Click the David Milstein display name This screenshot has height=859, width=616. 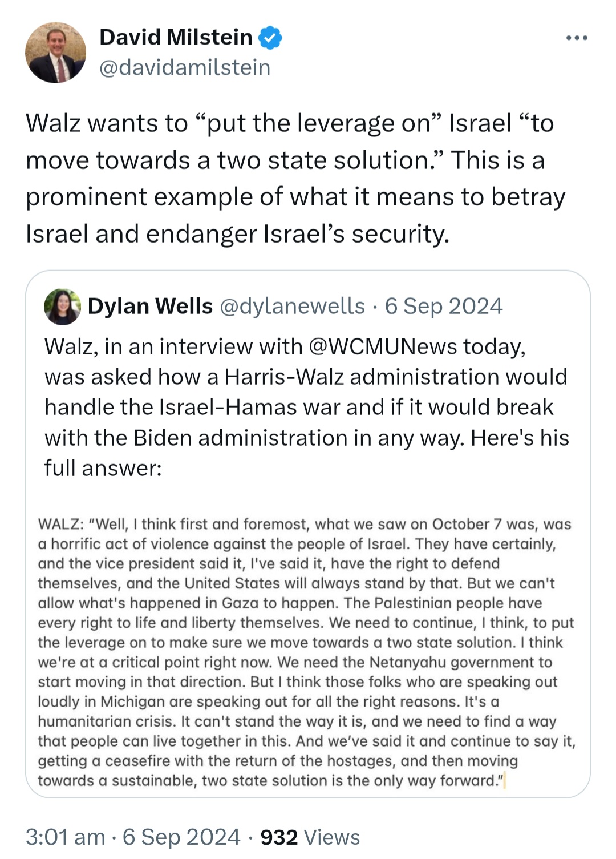click(176, 38)
